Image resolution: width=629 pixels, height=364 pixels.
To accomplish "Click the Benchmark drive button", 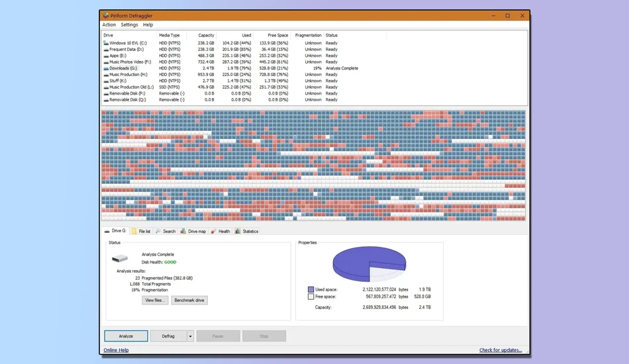I will coord(189,300).
